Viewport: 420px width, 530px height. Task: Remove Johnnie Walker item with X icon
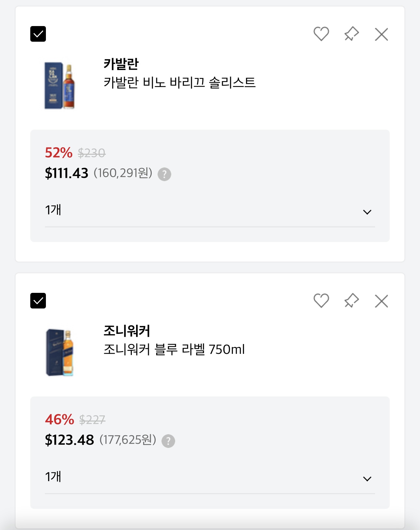point(381,301)
